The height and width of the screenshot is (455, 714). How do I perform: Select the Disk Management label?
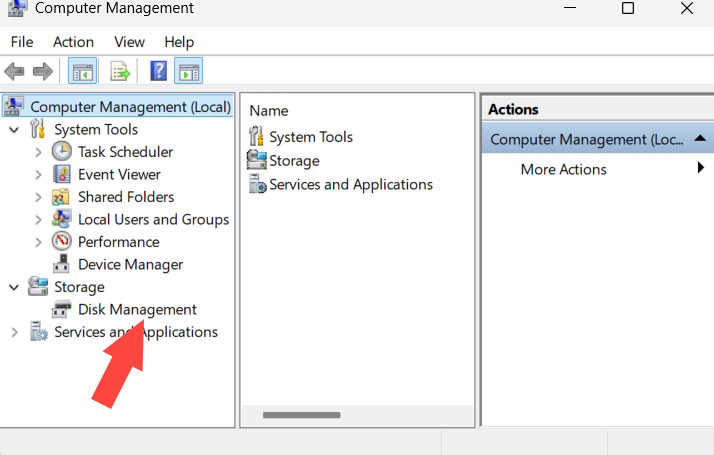(x=137, y=310)
